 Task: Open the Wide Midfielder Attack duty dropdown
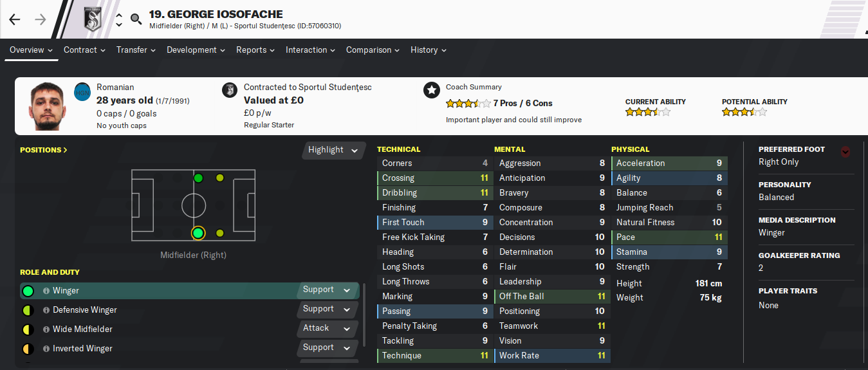[x=328, y=328]
